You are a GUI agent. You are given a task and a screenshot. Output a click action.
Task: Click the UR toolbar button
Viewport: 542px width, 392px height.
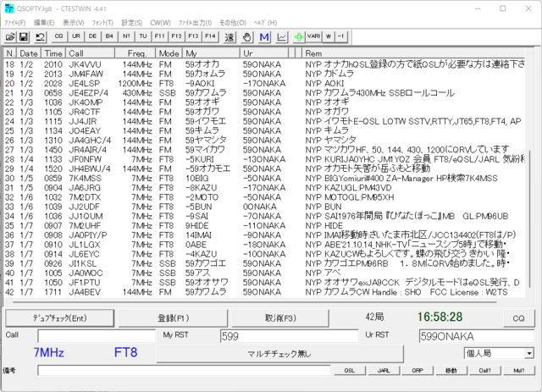76,36
